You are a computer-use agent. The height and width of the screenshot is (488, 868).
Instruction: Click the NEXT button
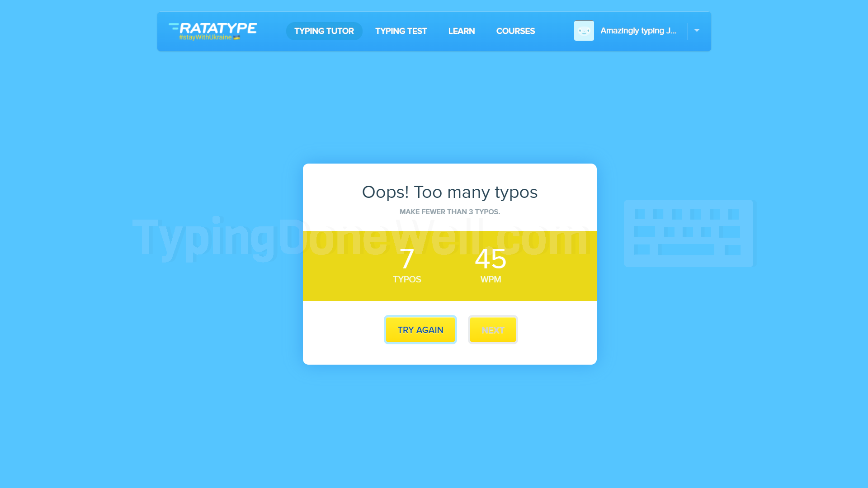492,330
